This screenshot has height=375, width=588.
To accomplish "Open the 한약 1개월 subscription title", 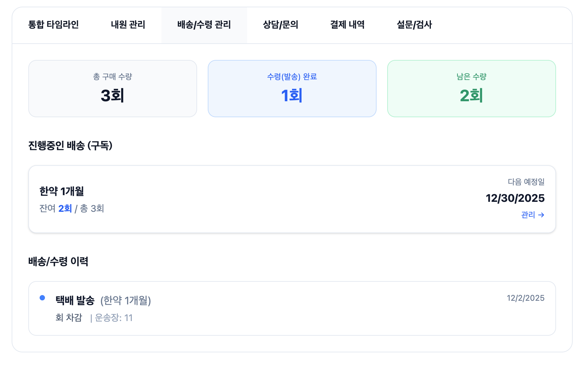I will [x=62, y=191].
